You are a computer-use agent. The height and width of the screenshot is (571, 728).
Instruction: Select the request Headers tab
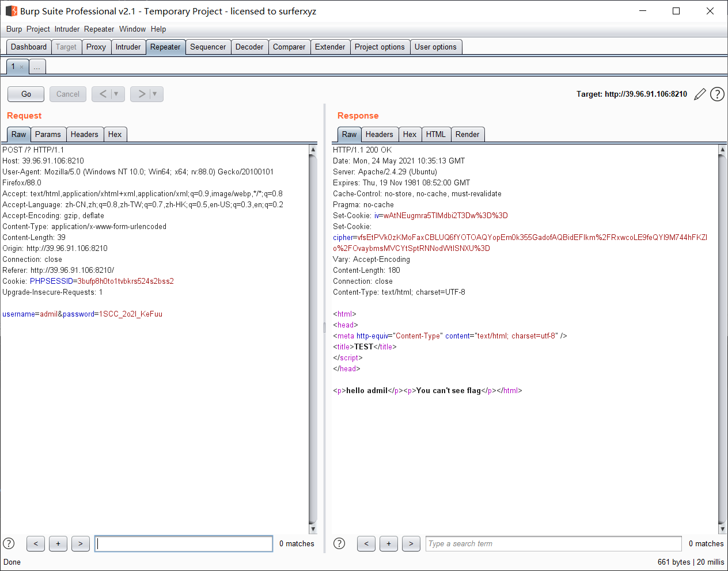pos(85,134)
